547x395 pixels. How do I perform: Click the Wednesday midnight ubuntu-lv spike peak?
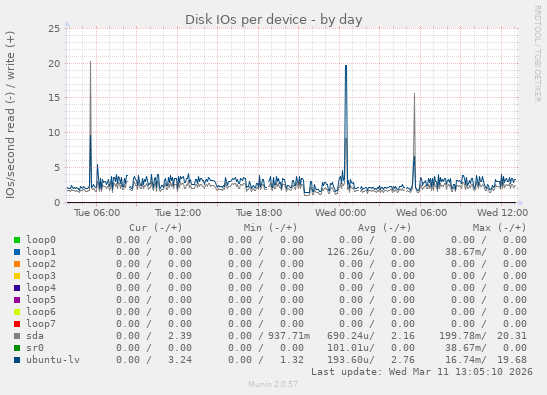(x=346, y=66)
